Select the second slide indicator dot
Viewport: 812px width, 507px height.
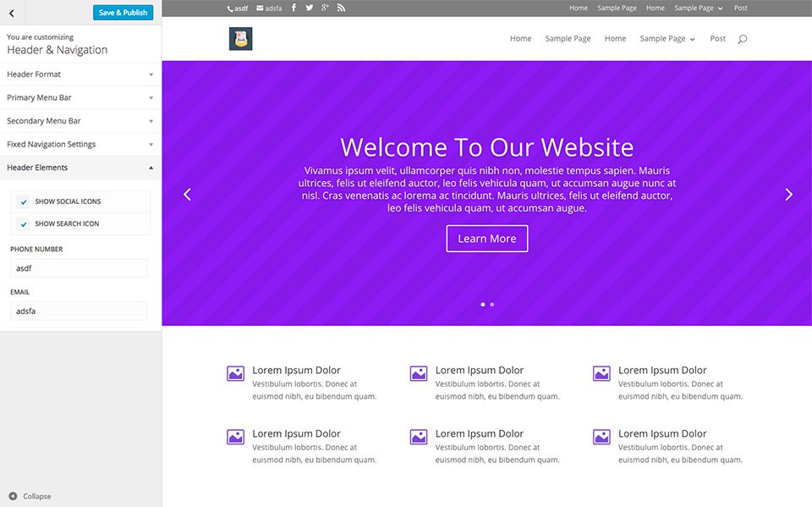click(492, 304)
